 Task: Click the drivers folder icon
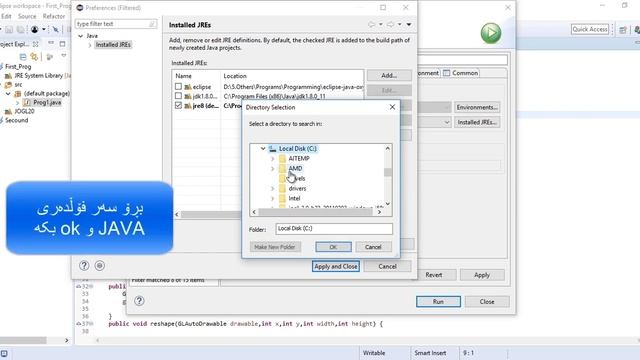(282, 189)
